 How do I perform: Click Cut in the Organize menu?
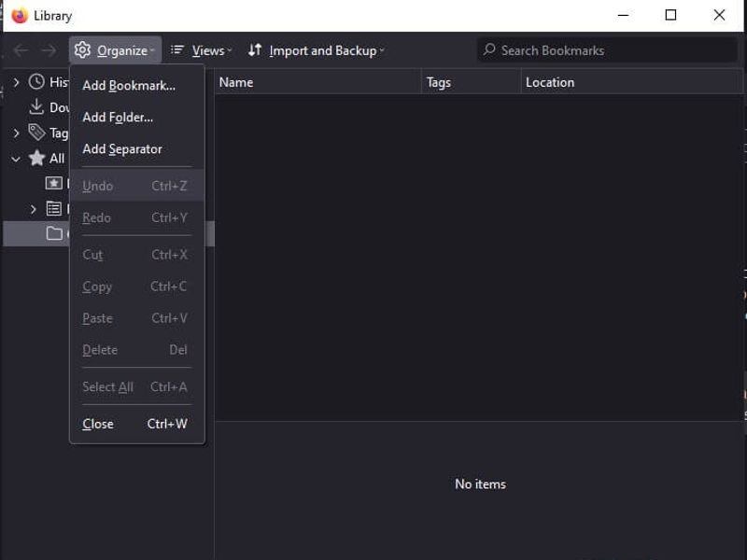[x=137, y=255]
